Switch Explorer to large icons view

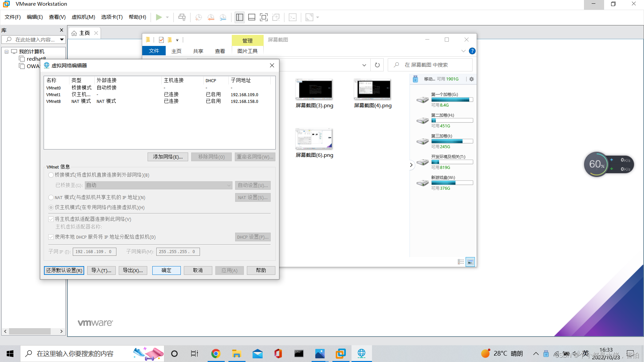point(471,262)
